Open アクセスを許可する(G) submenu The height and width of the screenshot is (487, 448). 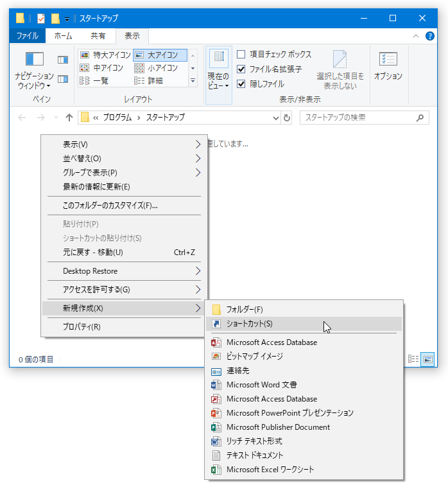pos(124,290)
